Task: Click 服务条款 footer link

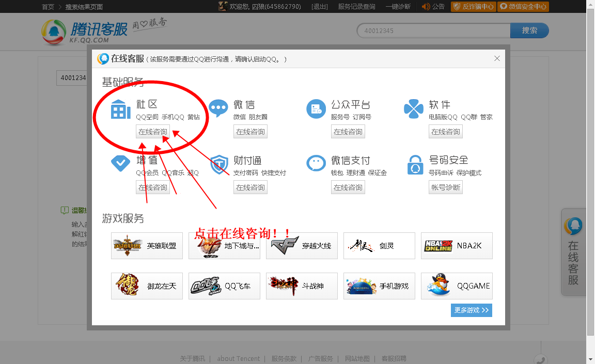Action: [284, 358]
